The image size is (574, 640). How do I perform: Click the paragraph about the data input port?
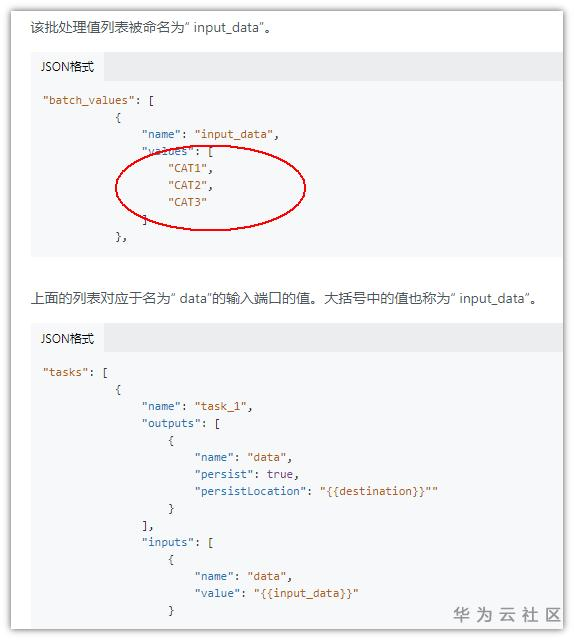(284, 299)
